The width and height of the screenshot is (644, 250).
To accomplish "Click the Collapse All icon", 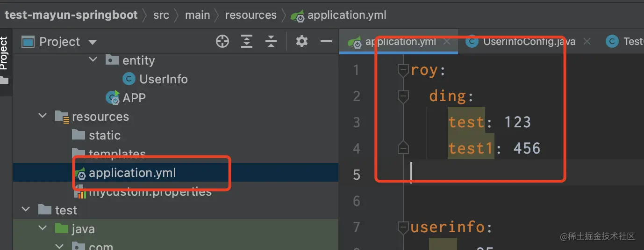I will 271,42.
